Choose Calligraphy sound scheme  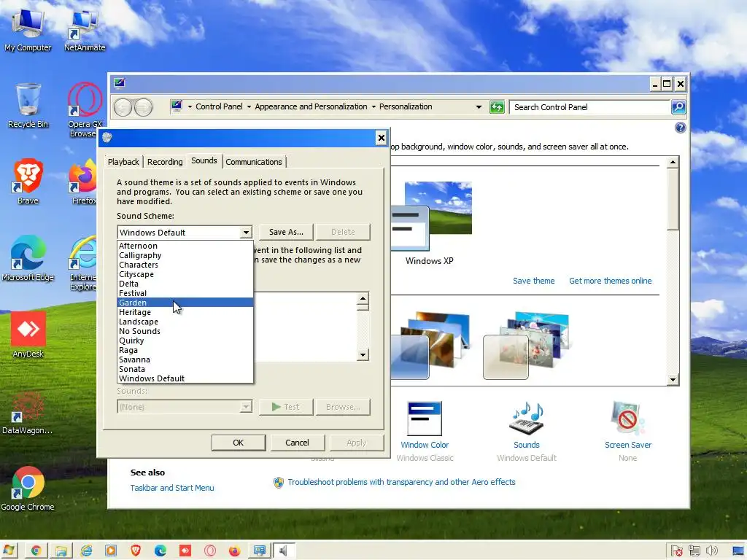(x=185, y=255)
